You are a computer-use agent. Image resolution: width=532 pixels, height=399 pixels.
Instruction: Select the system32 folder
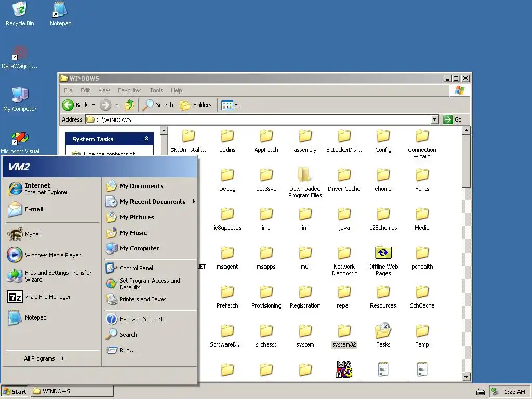(344, 336)
